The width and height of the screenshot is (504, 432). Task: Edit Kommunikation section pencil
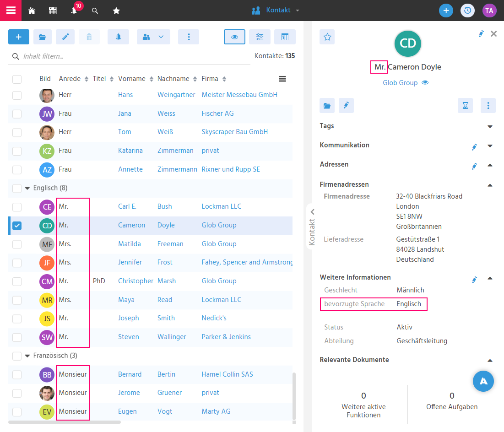474,147
